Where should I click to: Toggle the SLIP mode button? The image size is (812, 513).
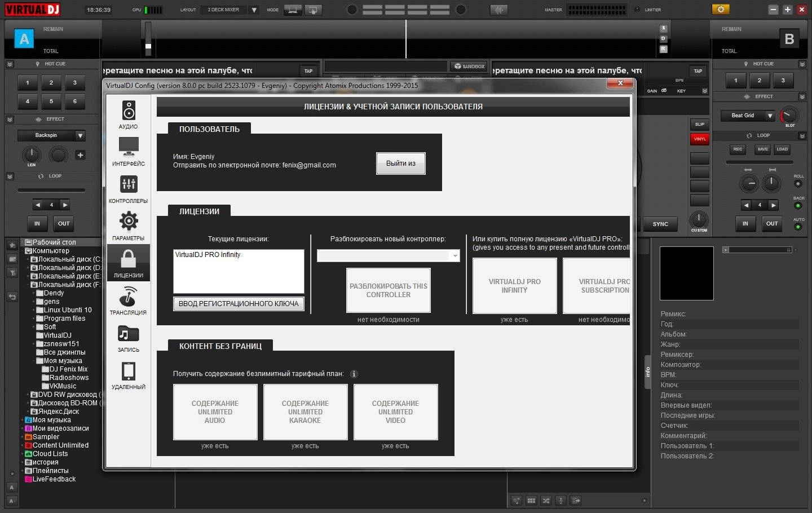(700, 124)
